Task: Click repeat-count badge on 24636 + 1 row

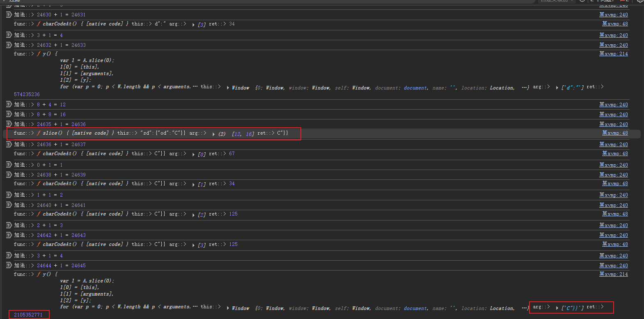Action: pos(9,145)
